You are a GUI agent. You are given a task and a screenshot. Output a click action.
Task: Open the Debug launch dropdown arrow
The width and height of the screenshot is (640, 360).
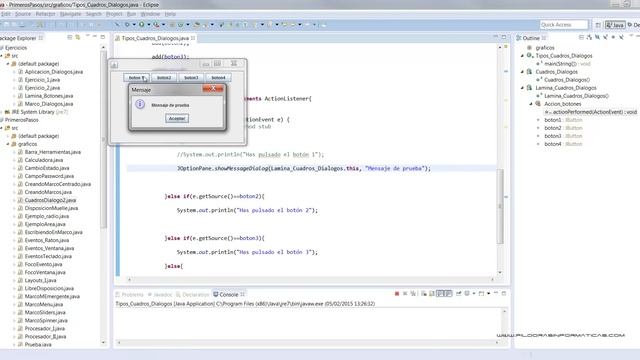click(x=134, y=24)
